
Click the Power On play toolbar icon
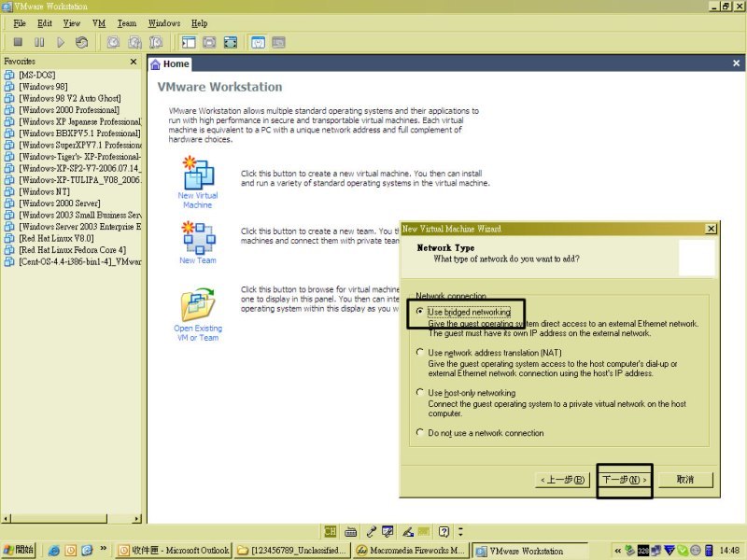coord(61,42)
